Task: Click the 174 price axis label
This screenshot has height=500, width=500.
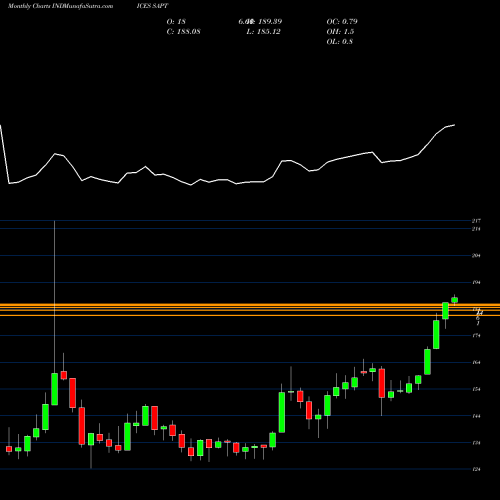Action: [x=476, y=336]
